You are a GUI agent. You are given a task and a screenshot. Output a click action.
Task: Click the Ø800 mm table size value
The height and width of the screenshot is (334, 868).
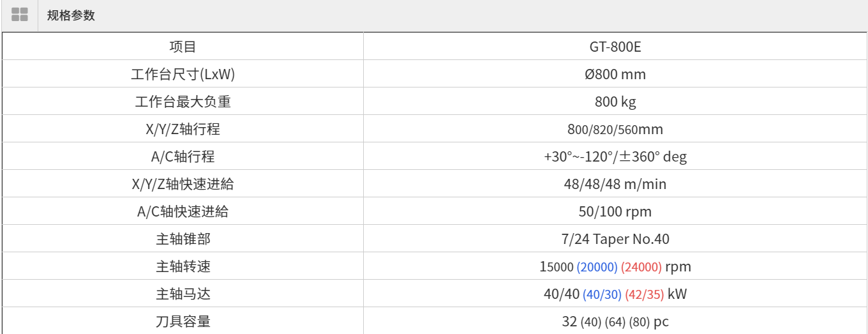pyautogui.click(x=615, y=74)
